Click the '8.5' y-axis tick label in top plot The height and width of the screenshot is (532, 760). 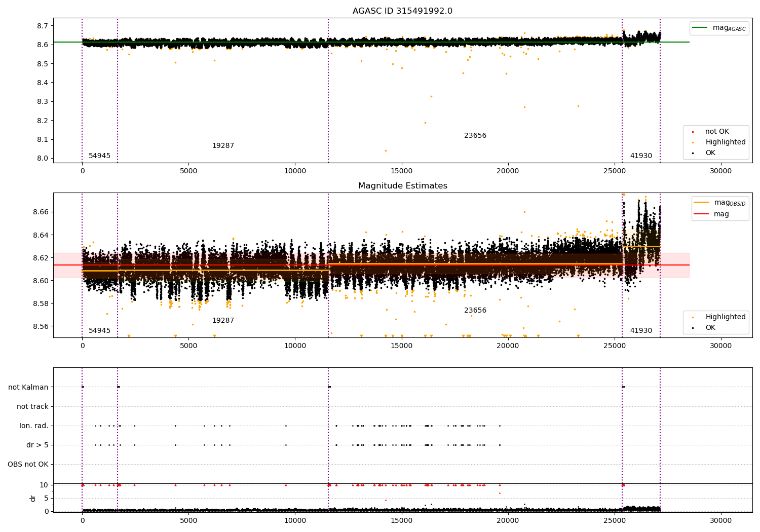coord(43,64)
